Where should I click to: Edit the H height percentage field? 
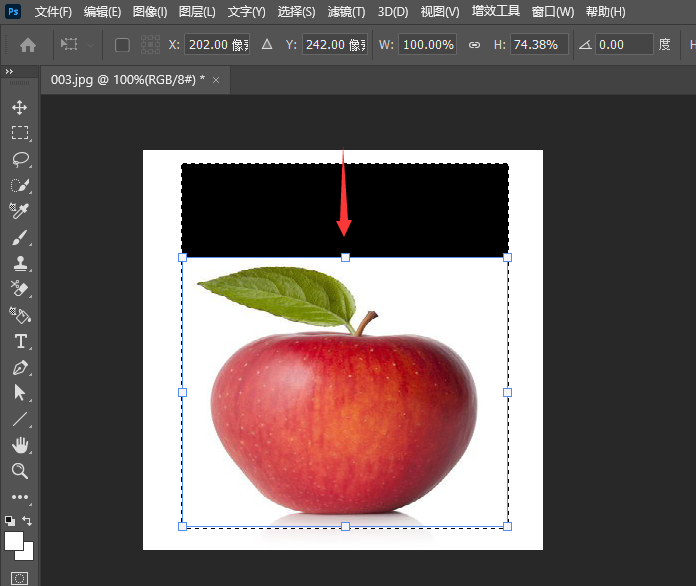point(539,44)
